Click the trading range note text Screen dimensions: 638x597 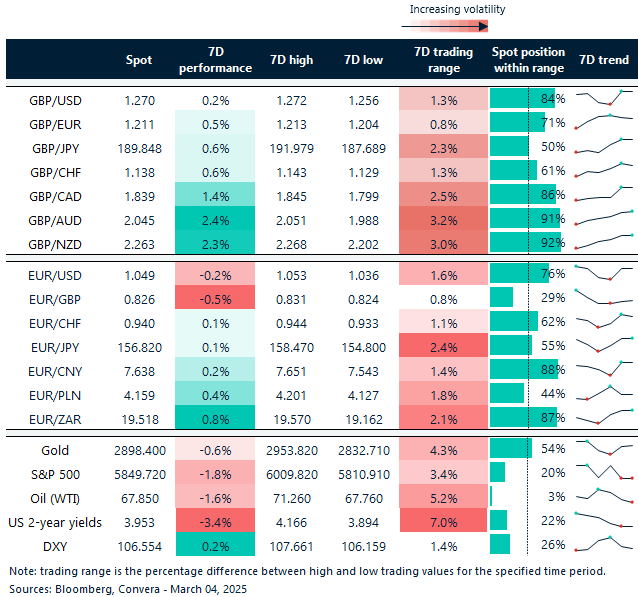point(307,571)
